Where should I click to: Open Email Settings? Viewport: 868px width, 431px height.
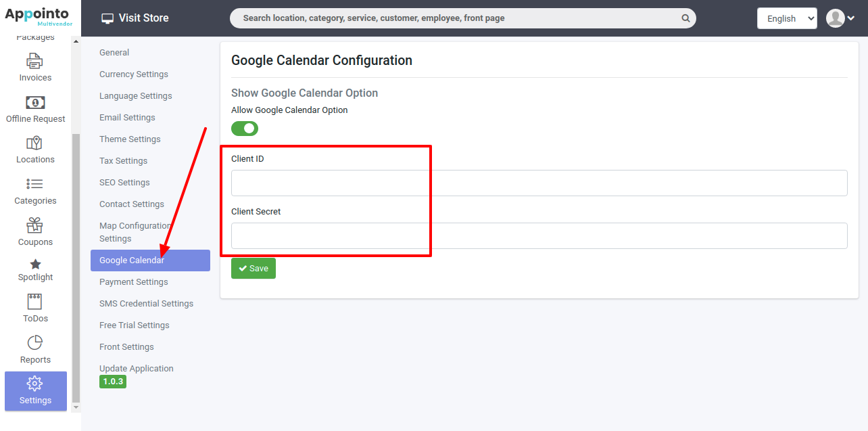[x=127, y=118]
